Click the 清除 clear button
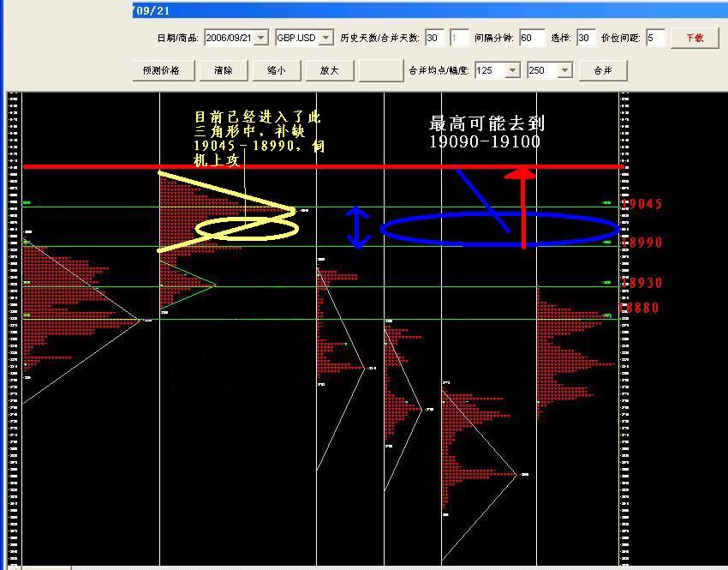Image resolution: width=728 pixels, height=570 pixels. pyautogui.click(x=224, y=70)
